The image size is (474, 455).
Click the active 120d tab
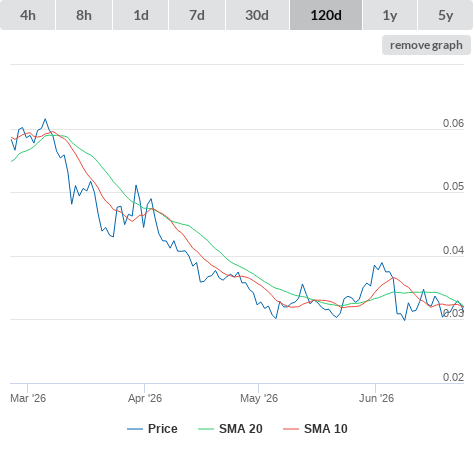(x=326, y=15)
